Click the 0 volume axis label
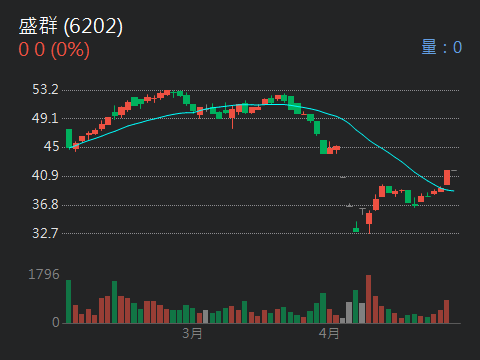Screen dimensions: 480x360 pos(56,322)
